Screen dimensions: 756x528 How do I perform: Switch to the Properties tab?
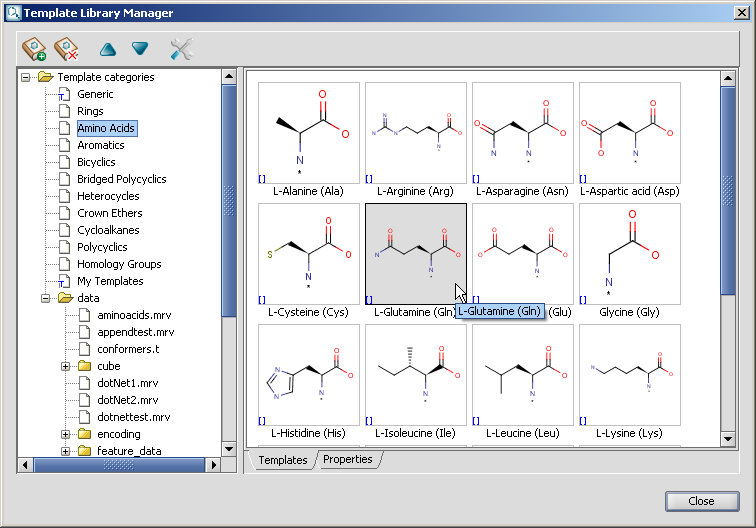coord(347,460)
